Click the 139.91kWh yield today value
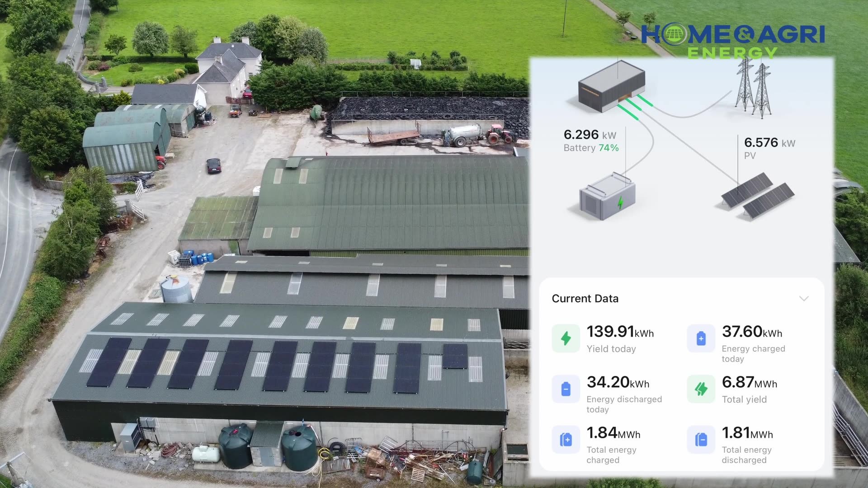868x488 pixels. pos(620,332)
